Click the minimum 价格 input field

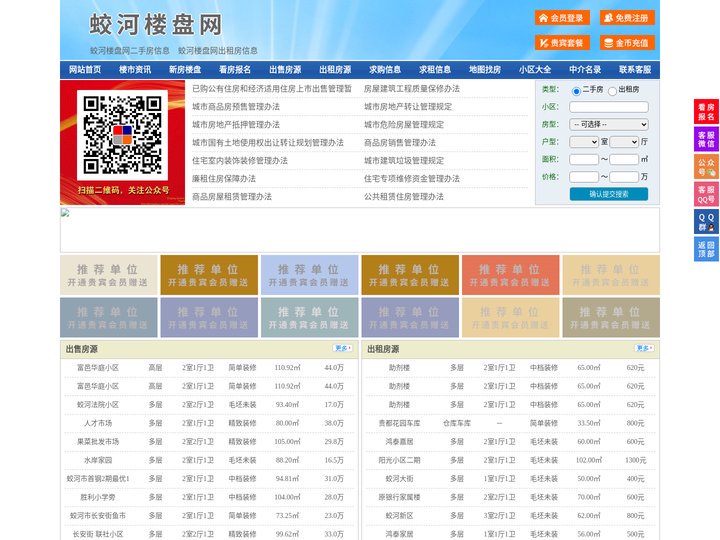584,177
